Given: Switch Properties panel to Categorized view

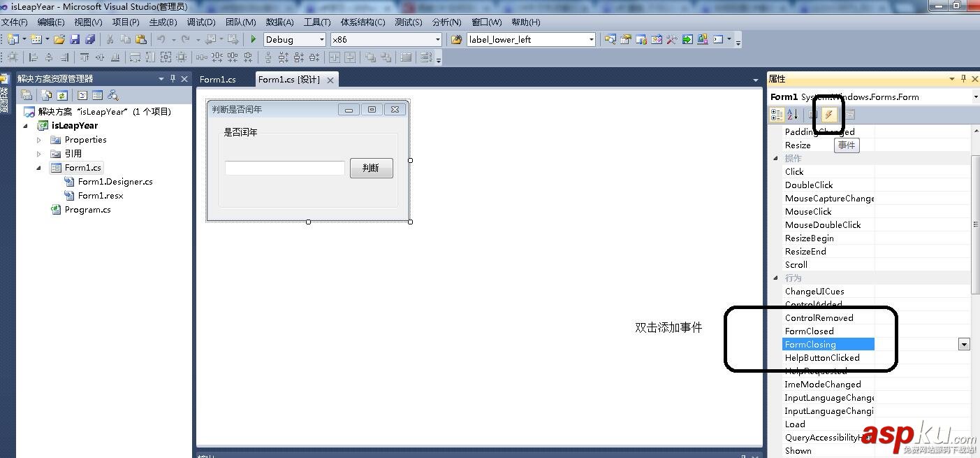Looking at the screenshot, I should click(x=777, y=114).
